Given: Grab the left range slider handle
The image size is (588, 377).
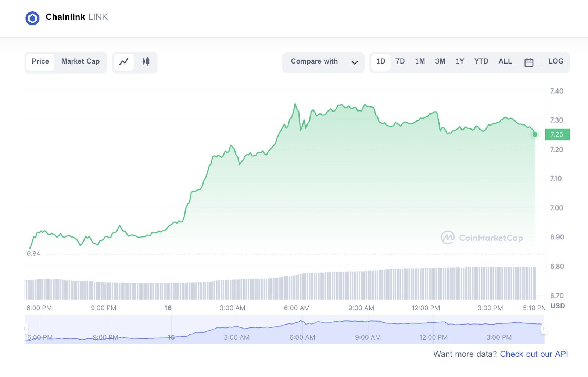Looking at the screenshot, I should pyautogui.click(x=26, y=329).
